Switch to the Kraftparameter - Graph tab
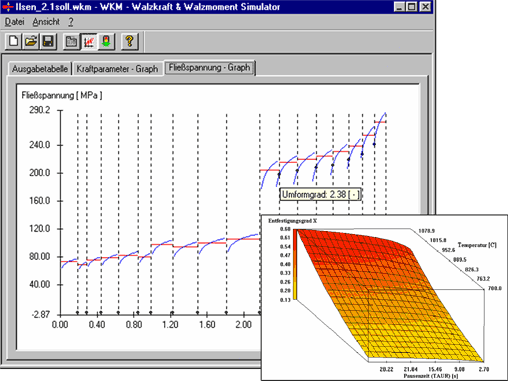Screen dimensions: 508x381 (117, 69)
